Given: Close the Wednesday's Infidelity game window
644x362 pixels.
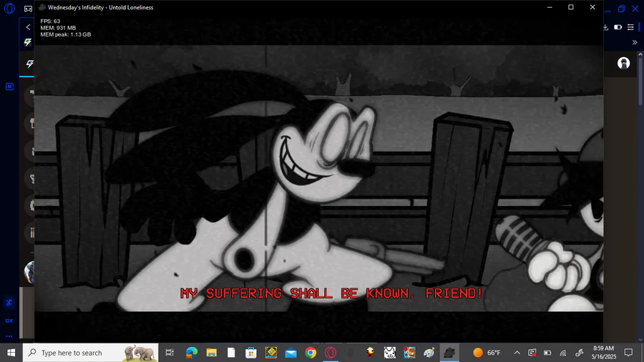Looking at the screenshot, I should [592, 7].
